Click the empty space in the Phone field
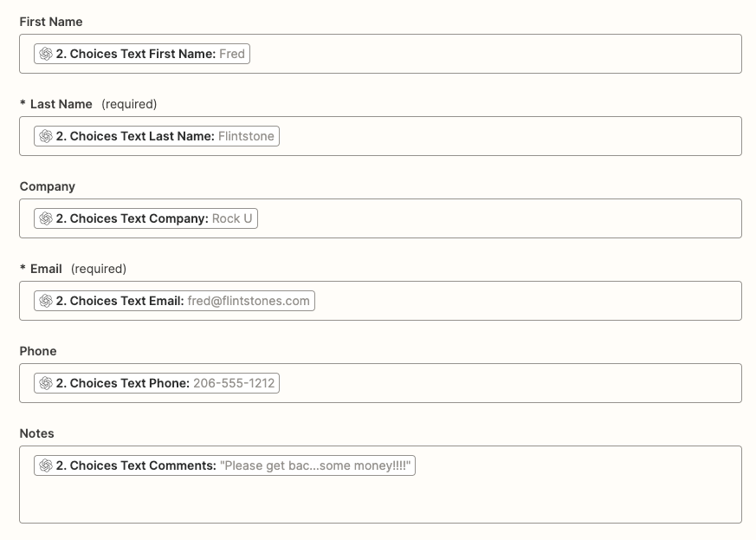The width and height of the screenshot is (756, 540). click(x=511, y=383)
